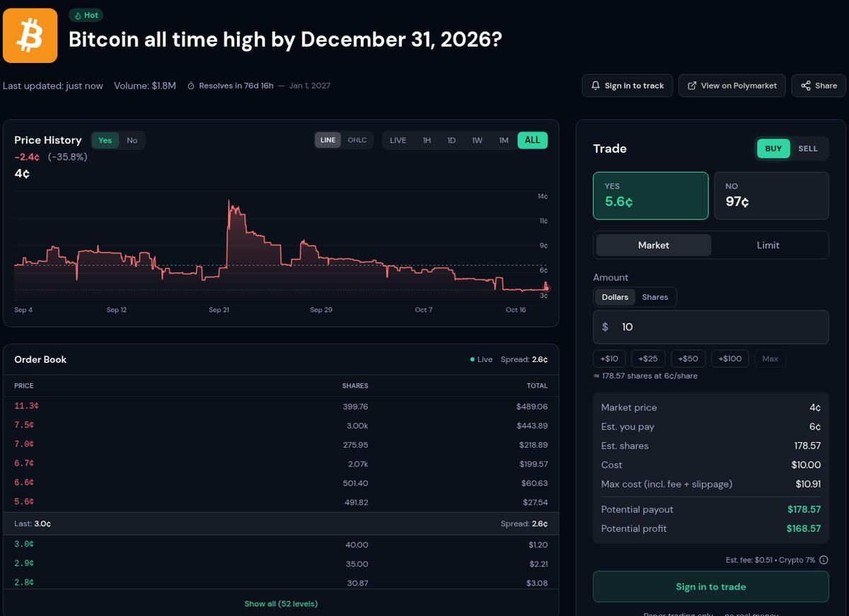Click the 2.8¢ bid price
849x616 pixels.
(24, 583)
